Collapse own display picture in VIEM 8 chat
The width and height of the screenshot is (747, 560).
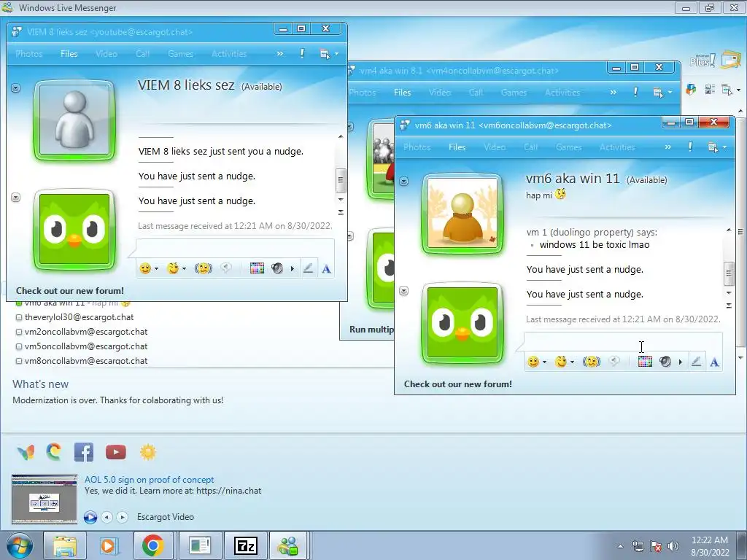point(16,197)
